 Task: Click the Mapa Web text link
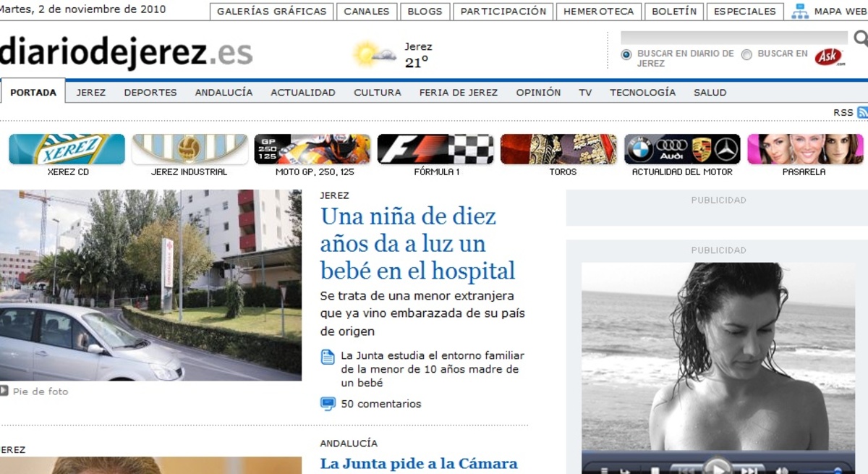[841, 12]
